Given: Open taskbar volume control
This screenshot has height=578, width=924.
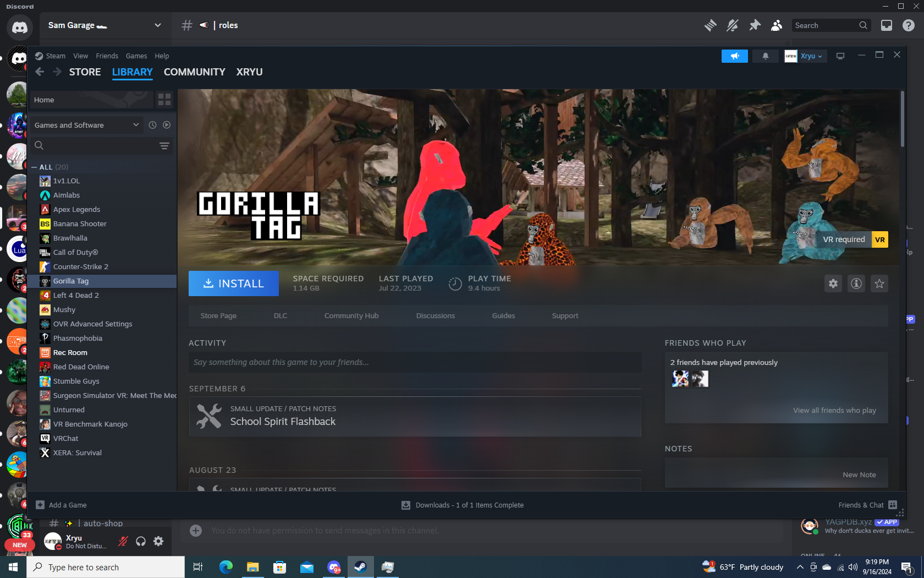Looking at the screenshot, I should click(853, 567).
